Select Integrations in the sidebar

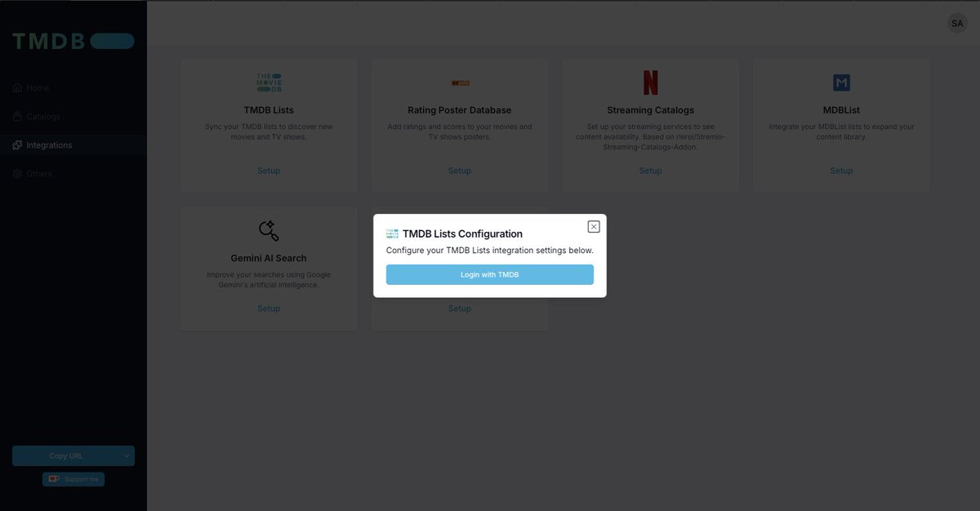[x=73, y=145]
